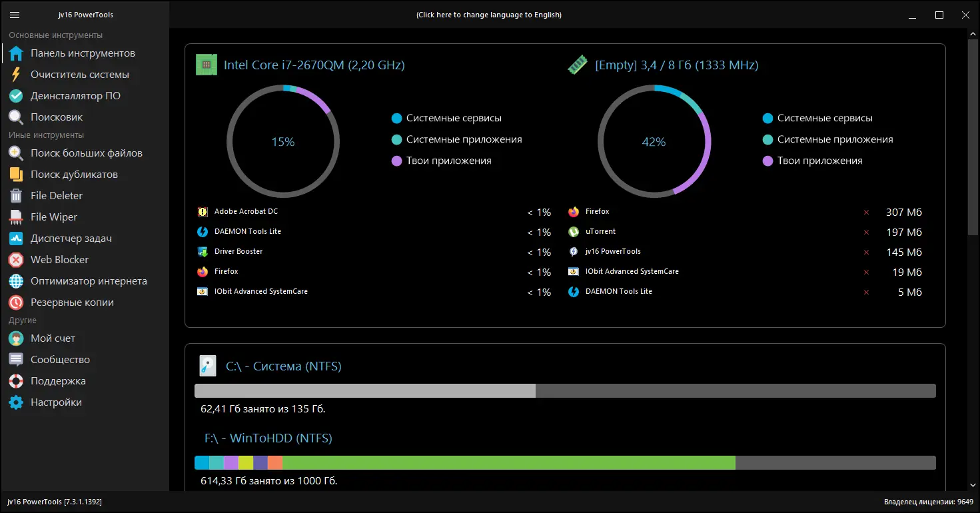
Task: Click the F:\ - WinToHDD (NTFS) drive title
Action: point(268,438)
